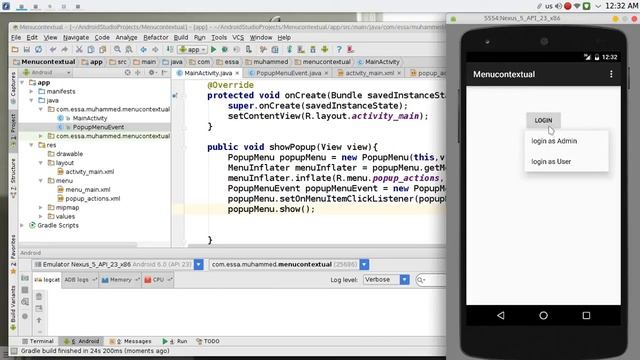Open the Messages tool window button
The height and width of the screenshot is (360, 640).
point(130,341)
